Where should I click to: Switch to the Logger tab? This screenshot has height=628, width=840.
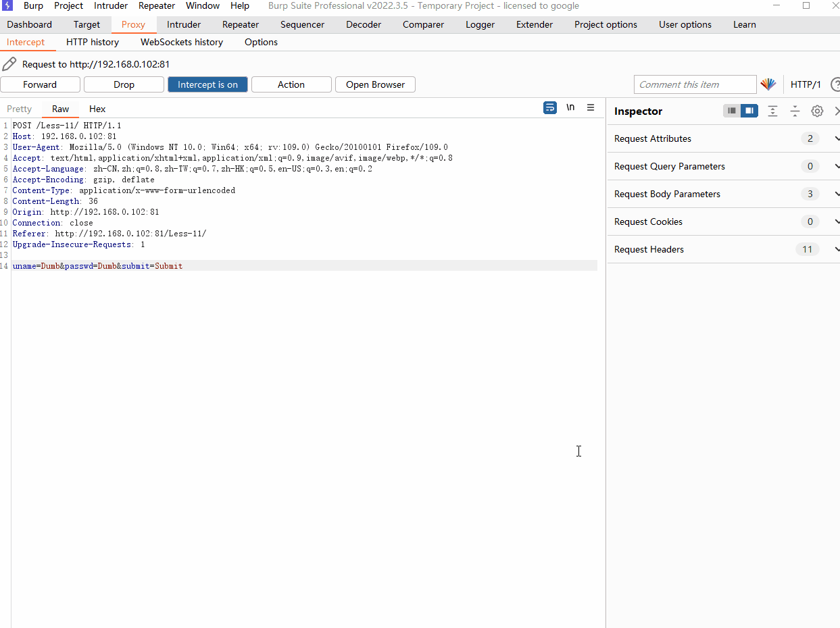(x=480, y=24)
